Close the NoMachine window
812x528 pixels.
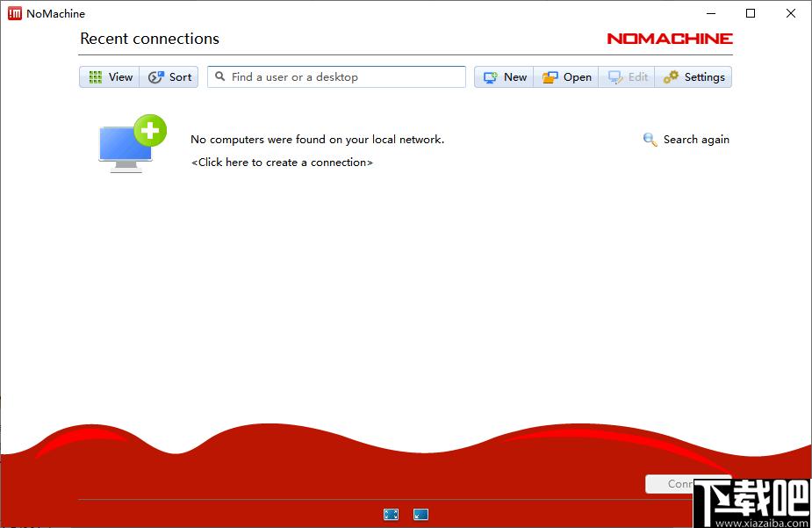[x=790, y=13]
